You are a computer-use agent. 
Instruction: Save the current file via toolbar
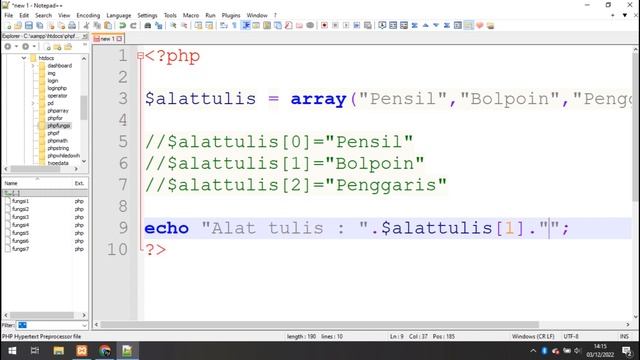click(x=29, y=26)
